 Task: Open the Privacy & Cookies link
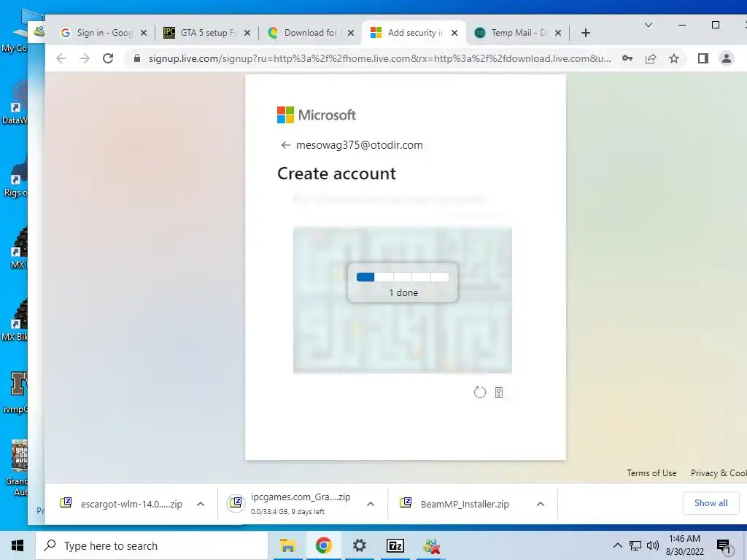coord(719,472)
